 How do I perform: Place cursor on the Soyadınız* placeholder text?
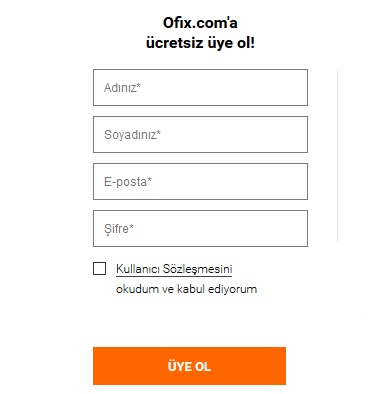132,135
